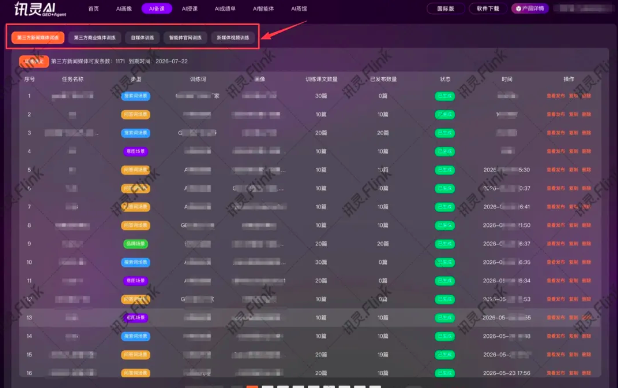The height and width of the screenshot is (388, 618).
Task: Select the highlighted purple top navigation tab
Action: 157,8
